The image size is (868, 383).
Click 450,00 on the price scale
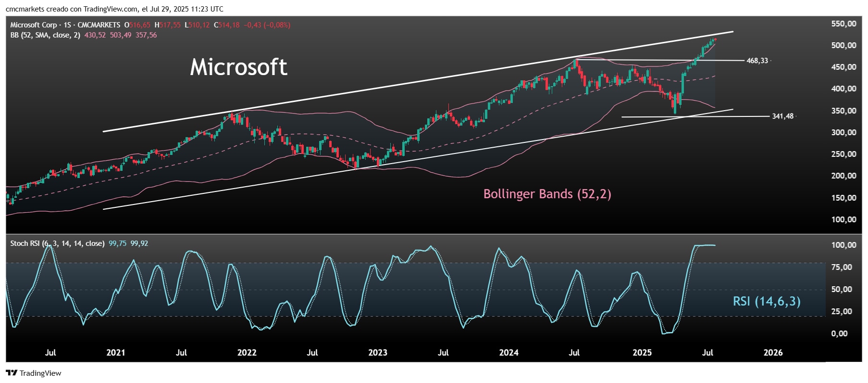pos(844,67)
